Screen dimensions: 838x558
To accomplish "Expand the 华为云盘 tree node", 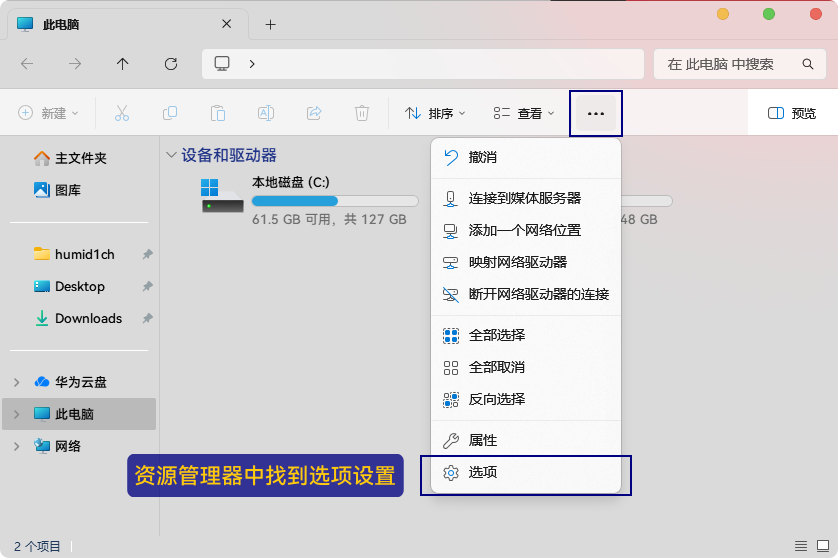I will (x=17, y=382).
